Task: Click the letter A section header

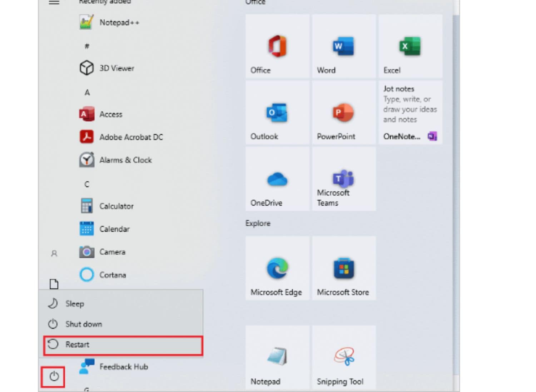Action: click(87, 92)
